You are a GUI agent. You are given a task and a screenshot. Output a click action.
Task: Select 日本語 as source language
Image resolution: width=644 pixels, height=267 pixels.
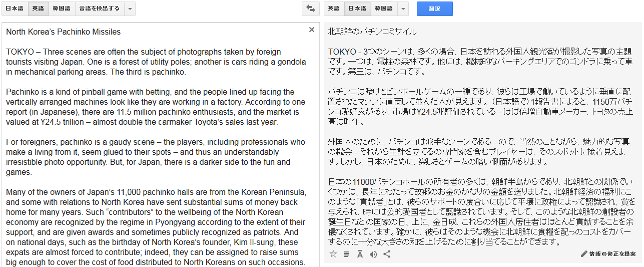pyautogui.click(x=15, y=9)
